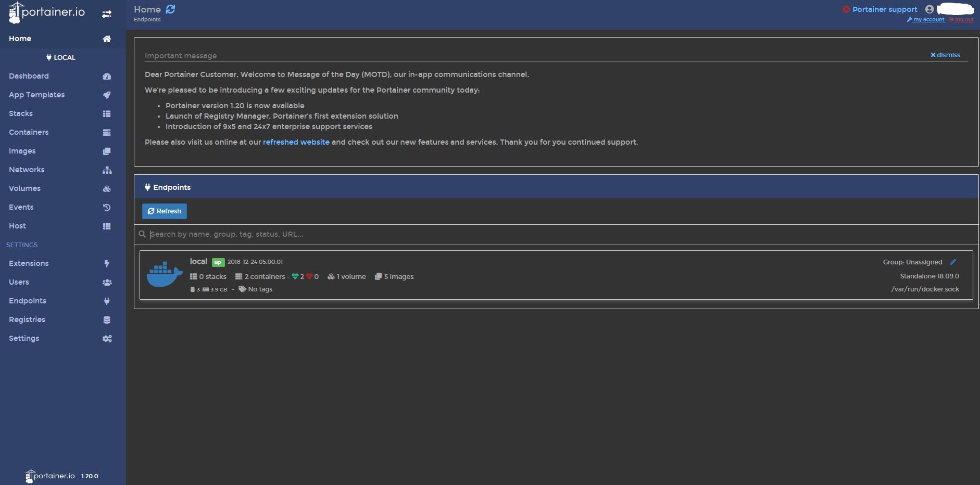Screen dimensions: 980x485
Task: Click the Settings cogs icon
Action: [107, 339]
